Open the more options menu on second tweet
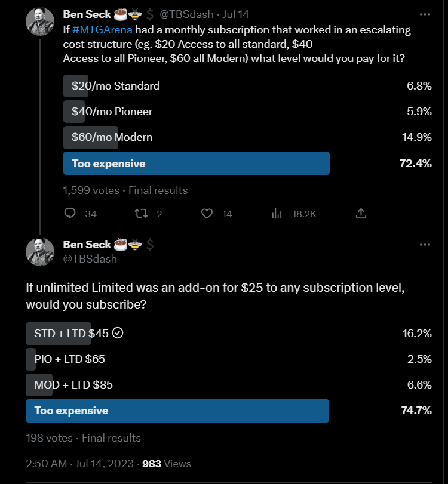Screen dimensions: 448x484 pyautogui.click(x=425, y=245)
